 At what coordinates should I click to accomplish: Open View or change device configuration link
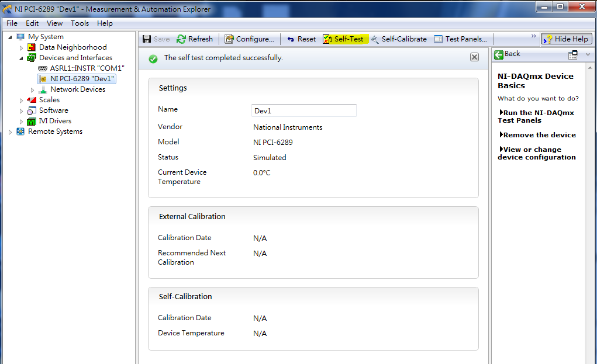(x=536, y=153)
